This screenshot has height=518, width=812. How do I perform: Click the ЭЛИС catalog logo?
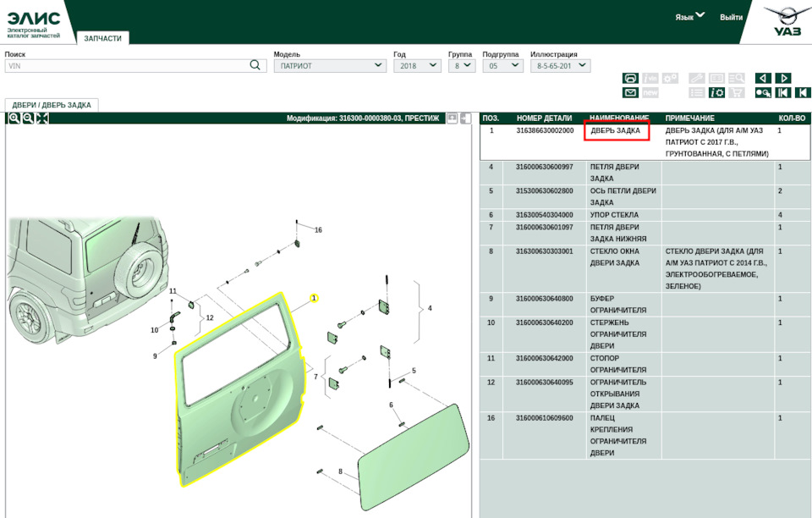[x=34, y=24]
